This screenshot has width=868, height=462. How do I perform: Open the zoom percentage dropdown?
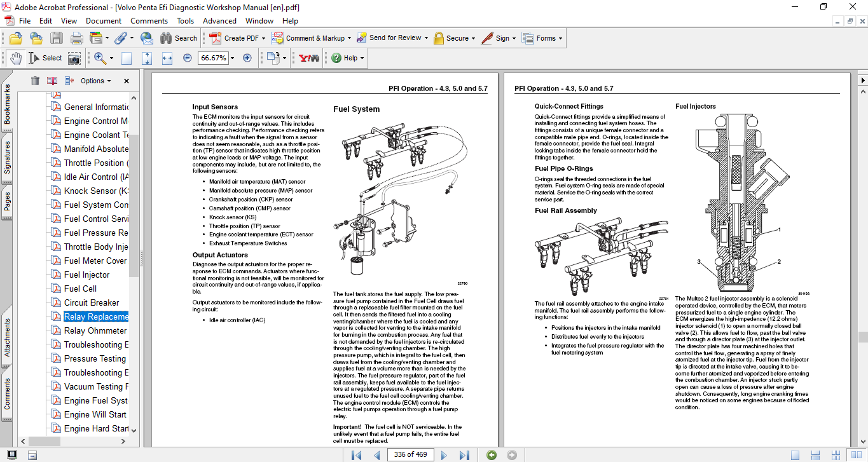click(x=232, y=58)
